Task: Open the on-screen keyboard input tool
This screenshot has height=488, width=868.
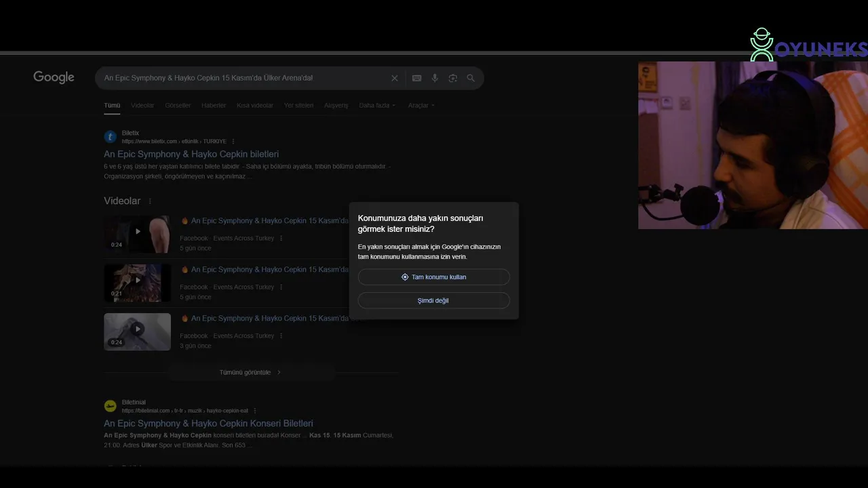Action: [x=416, y=78]
